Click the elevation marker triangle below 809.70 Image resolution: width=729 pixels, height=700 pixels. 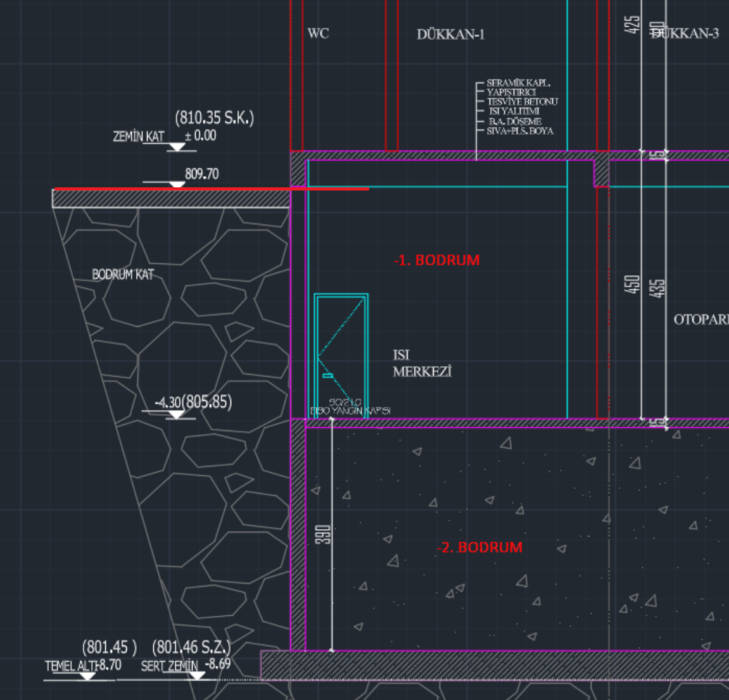[x=177, y=185]
